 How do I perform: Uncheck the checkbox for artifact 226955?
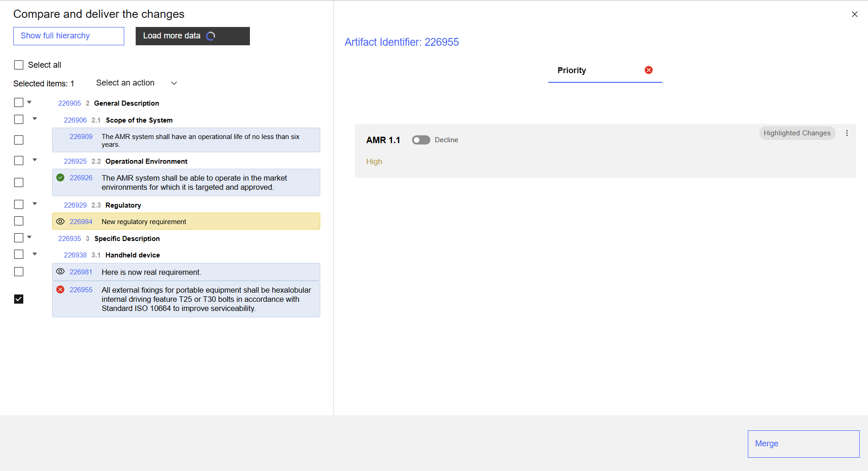tap(19, 299)
